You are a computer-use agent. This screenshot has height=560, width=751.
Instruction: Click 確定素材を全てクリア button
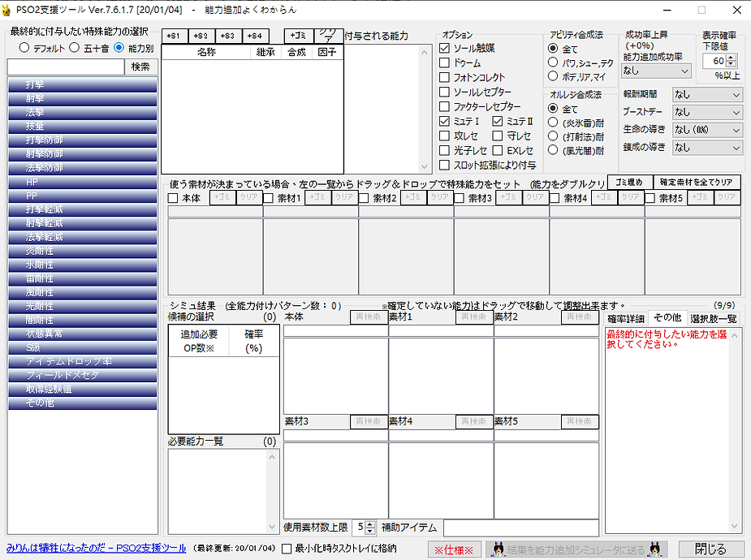click(697, 183)
